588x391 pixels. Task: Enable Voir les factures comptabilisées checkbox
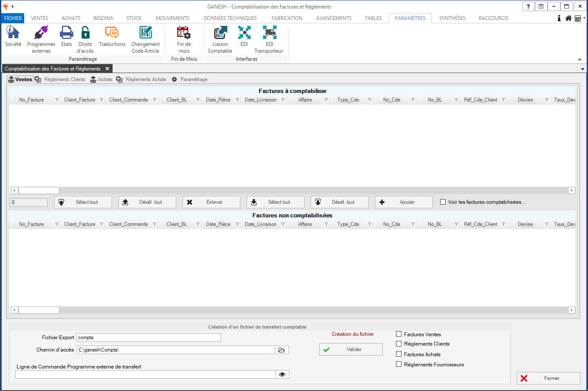(443, 202)
